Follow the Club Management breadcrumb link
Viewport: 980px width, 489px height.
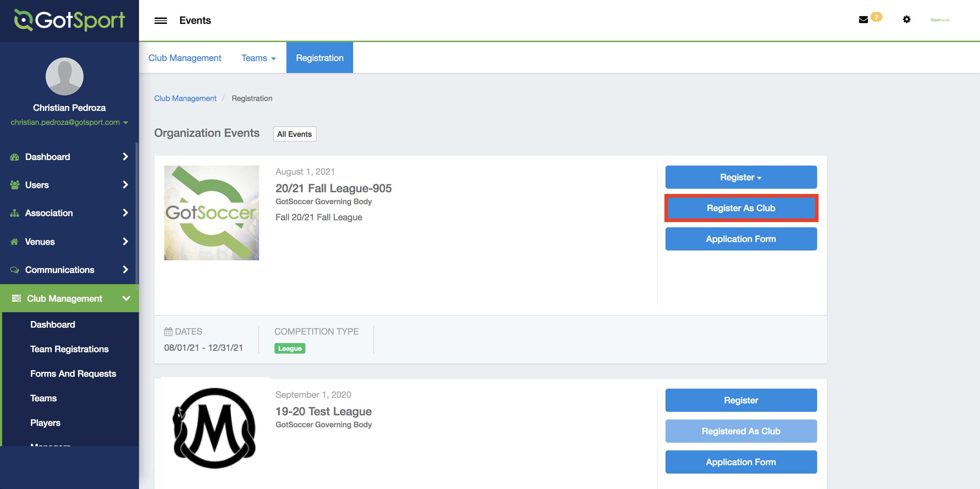click(185, 99)
